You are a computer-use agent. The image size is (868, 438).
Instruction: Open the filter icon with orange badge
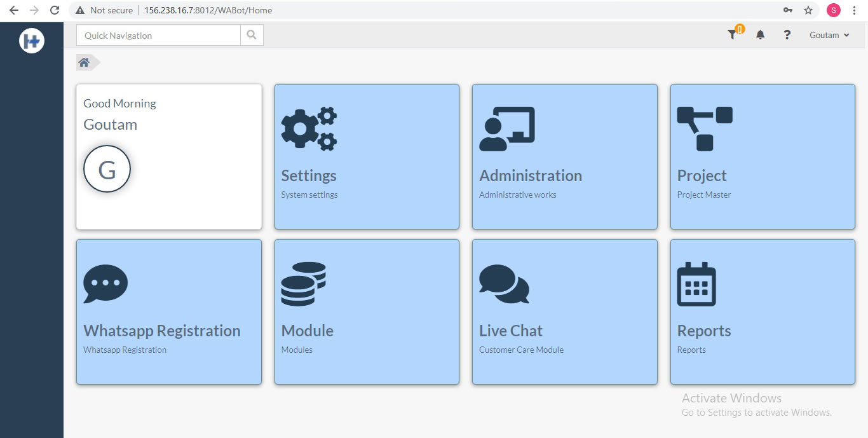click(x=732, y=35)
